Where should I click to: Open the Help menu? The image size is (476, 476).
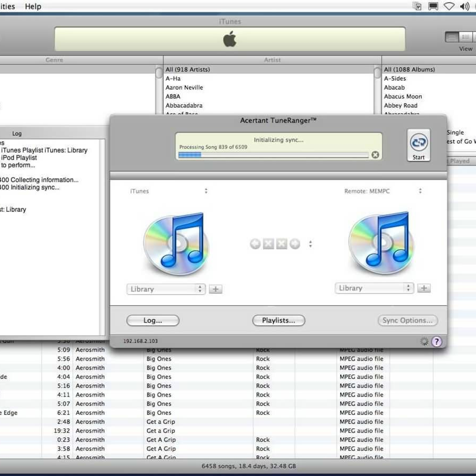33,6
